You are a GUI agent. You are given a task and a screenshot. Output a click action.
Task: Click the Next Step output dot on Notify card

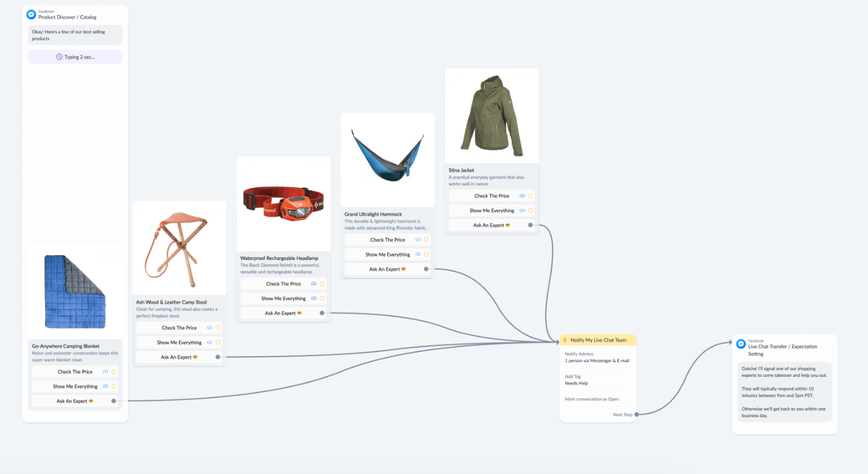click(x=636, y=415)
